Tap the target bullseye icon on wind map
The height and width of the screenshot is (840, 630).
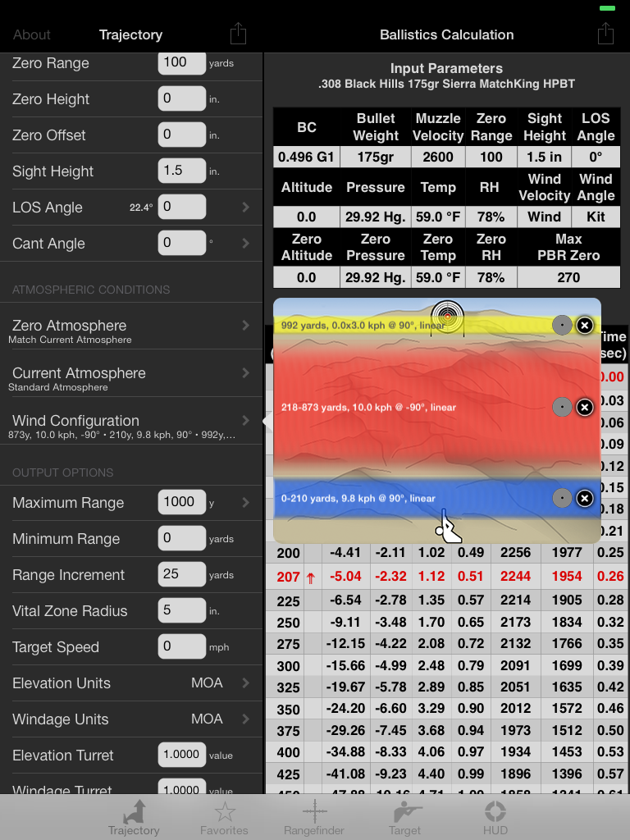coord(447,316)
